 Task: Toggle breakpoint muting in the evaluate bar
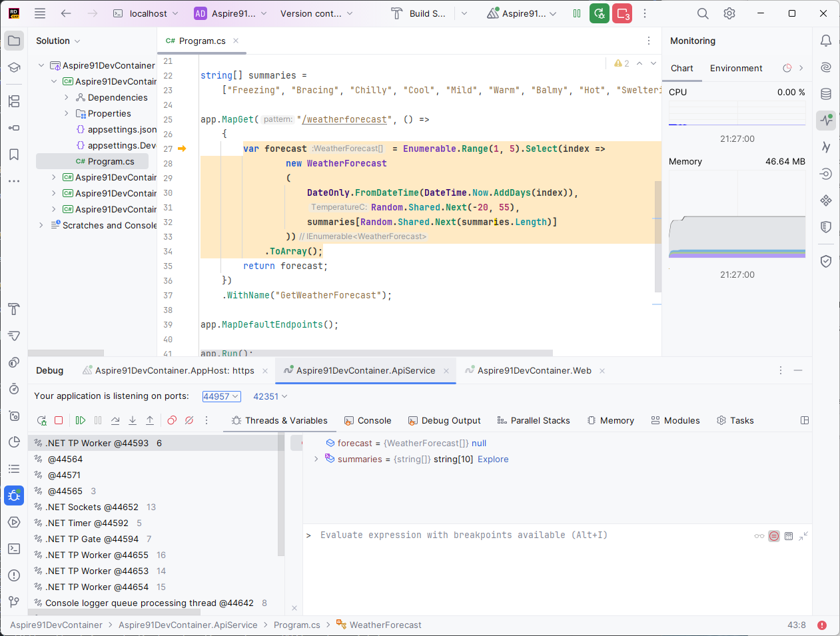[773, 535]
